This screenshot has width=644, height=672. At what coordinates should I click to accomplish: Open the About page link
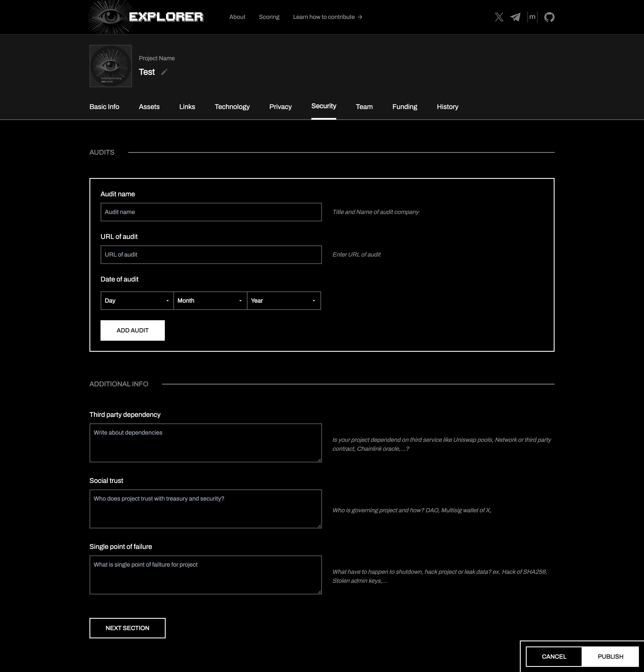coord(237,17)
